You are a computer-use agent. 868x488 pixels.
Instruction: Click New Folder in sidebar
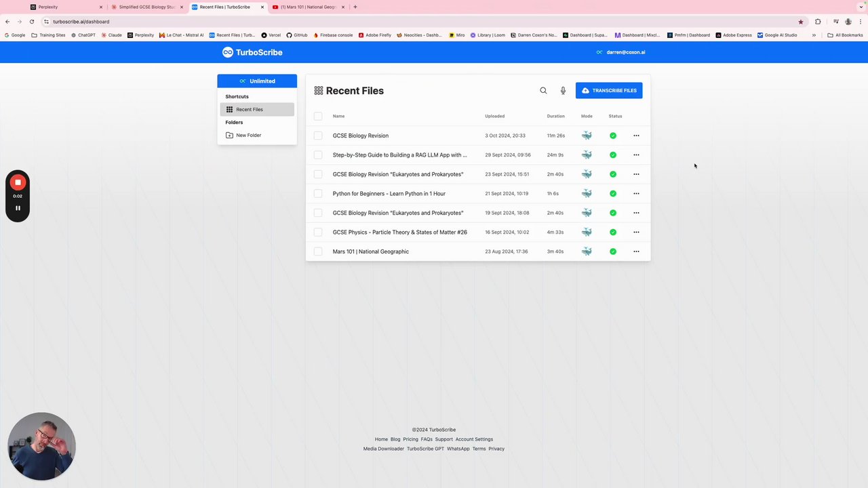pos(257,135)
